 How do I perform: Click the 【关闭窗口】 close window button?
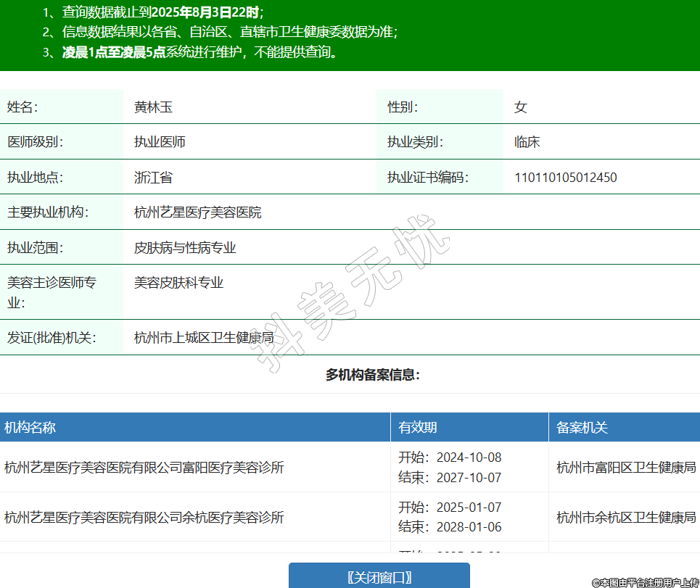coord(379,577)
